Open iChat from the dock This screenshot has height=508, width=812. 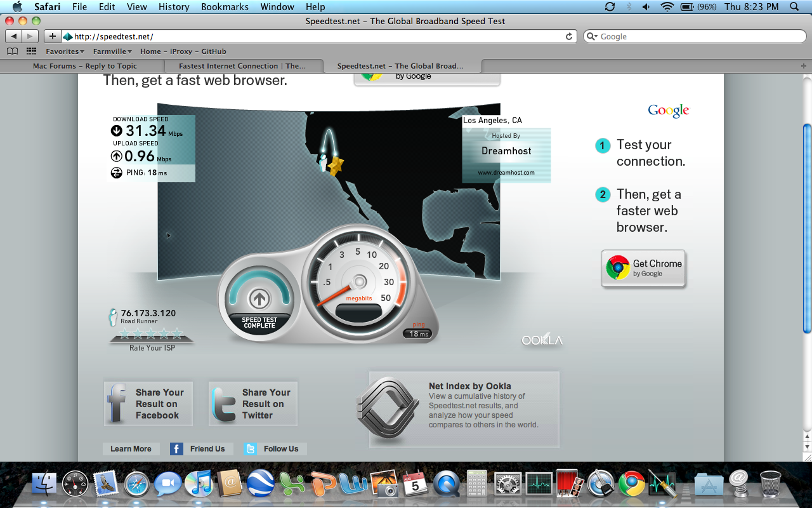pos(168,484)
